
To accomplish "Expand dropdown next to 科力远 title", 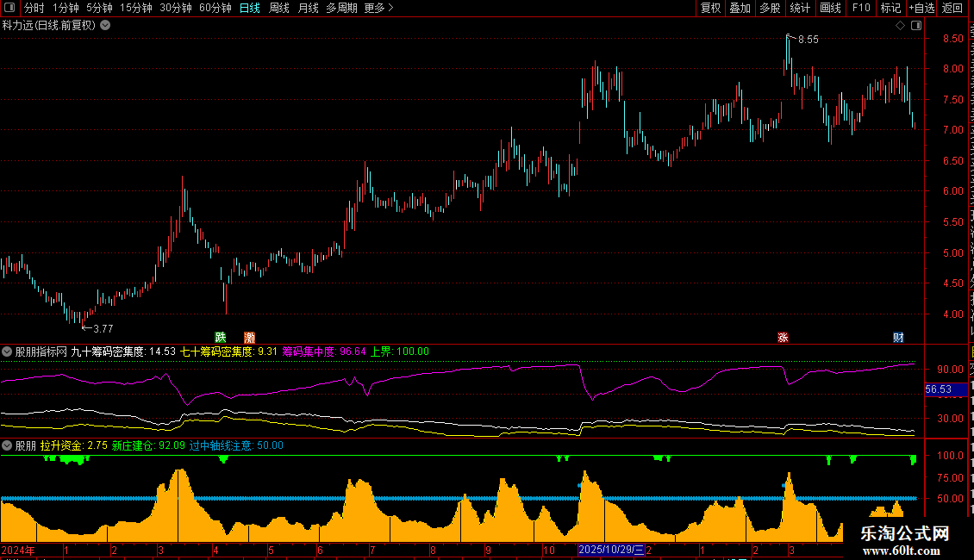I will (106, 26).
